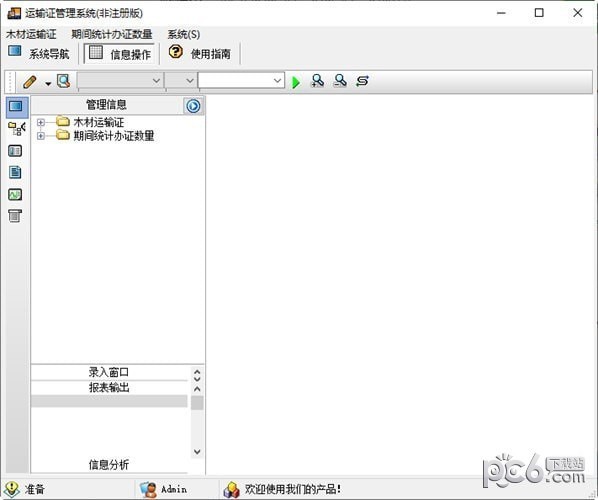This screenshot has width=598, height=500.
Task: Open the 使用指南 help button
Action: 199,53
